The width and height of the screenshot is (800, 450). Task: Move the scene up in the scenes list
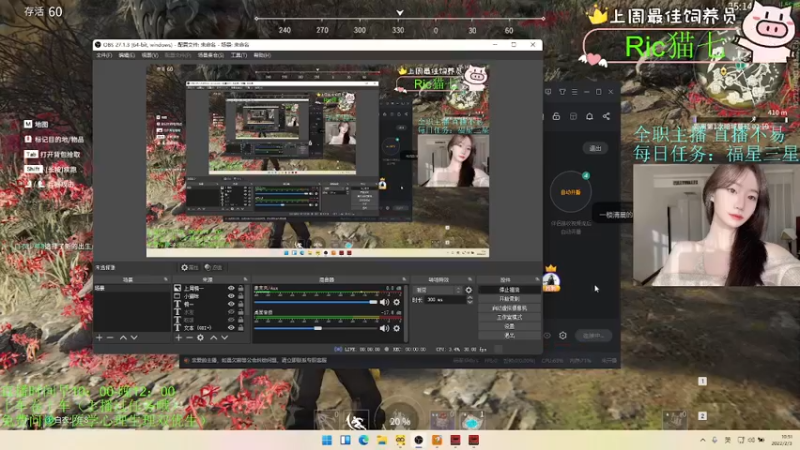pyautogui.click(x=123, y=338)
